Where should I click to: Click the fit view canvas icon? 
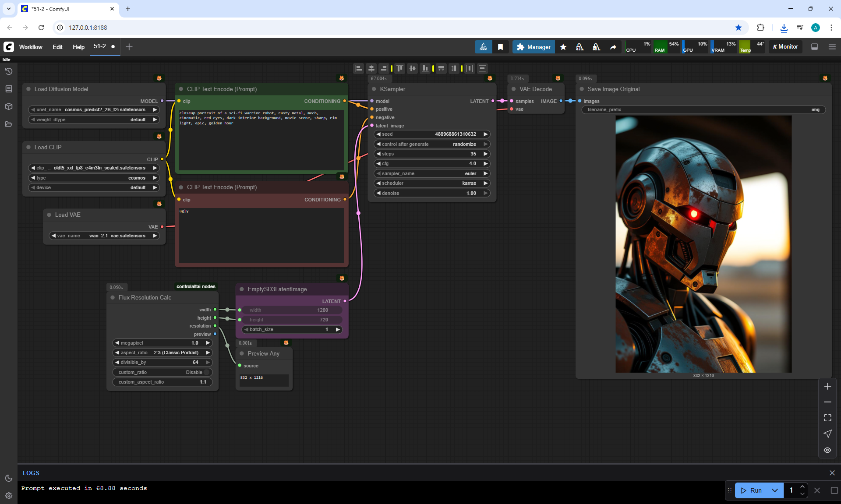[x=827, y=418]
